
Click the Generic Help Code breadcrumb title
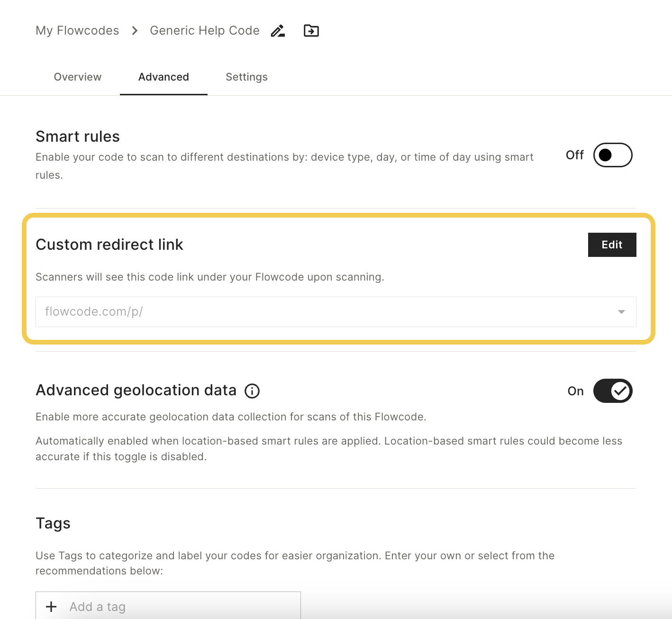[205, 31]
